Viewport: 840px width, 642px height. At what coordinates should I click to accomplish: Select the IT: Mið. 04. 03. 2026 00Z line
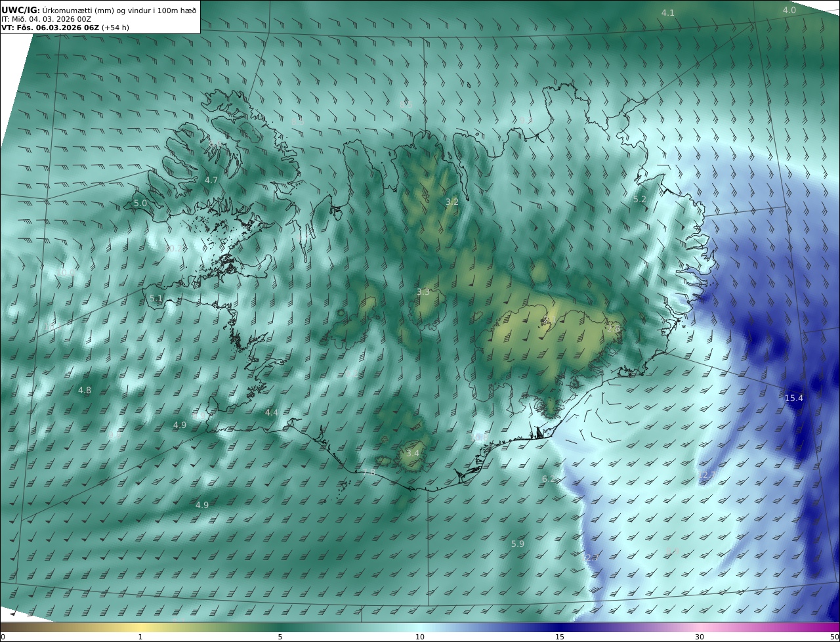46,20
